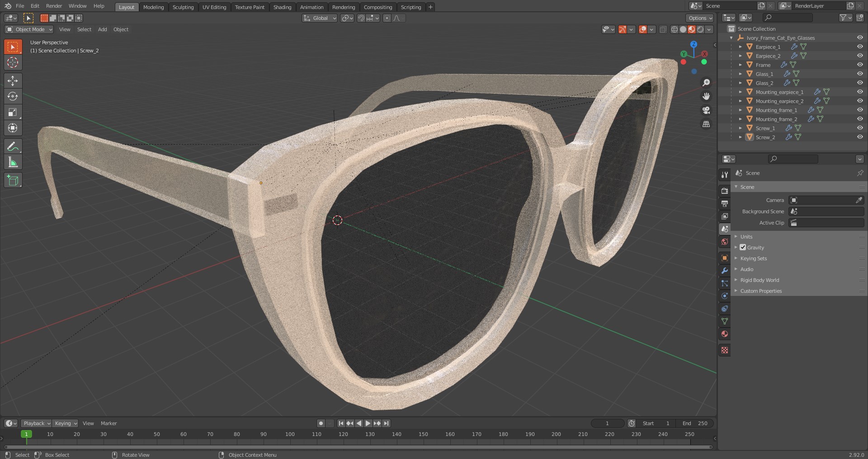
Task: Open Global transform orientation dropdown
Action: (320, 18)
